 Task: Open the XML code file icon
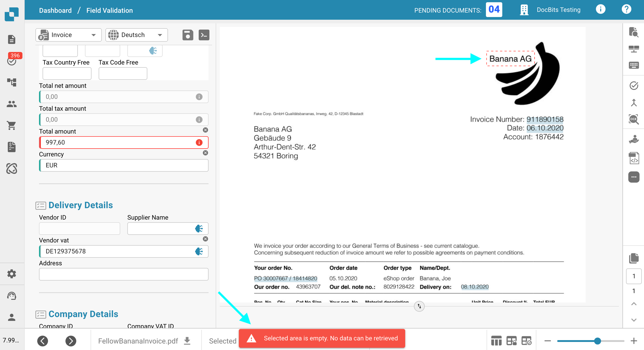coord(634,158)
